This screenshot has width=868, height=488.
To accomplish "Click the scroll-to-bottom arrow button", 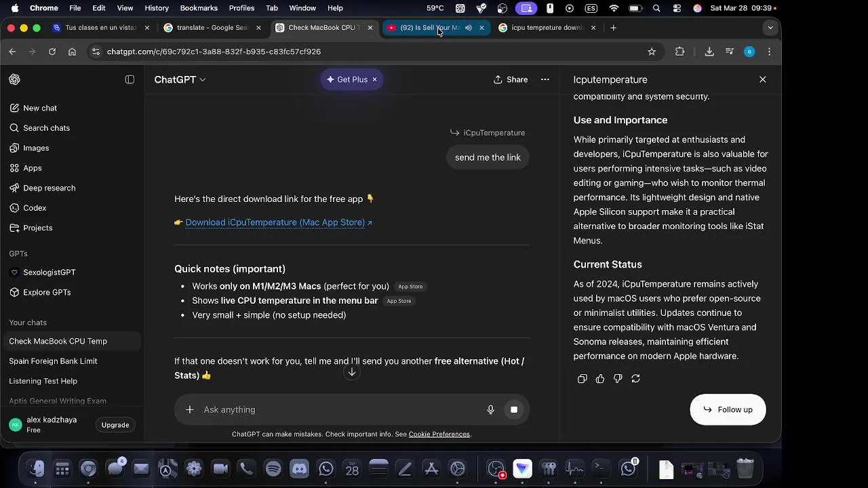I will coord(351,372).
